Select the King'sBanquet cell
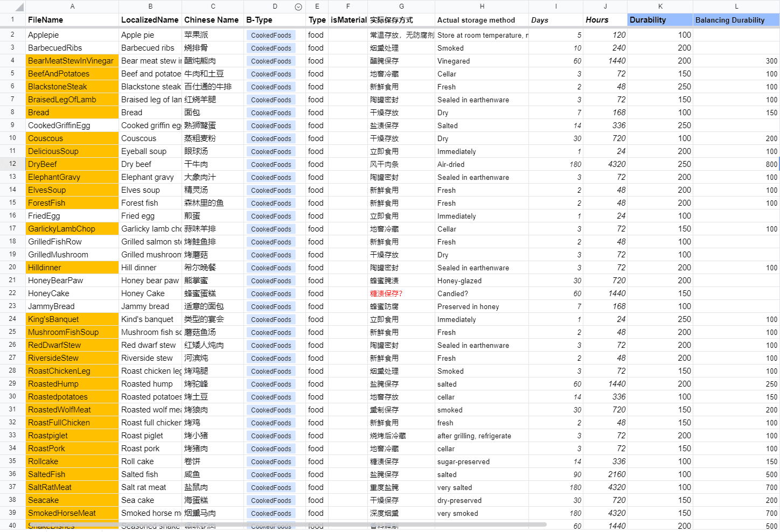This screenshot has height=532, width=780. point(72,319)
